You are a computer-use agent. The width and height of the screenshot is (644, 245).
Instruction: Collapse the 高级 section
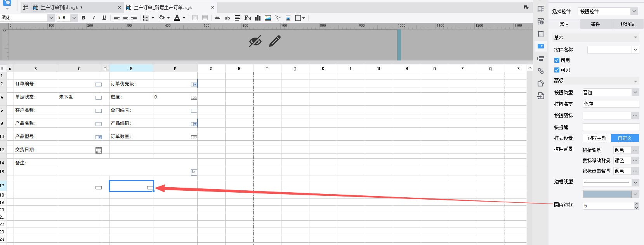pos(635,81)
